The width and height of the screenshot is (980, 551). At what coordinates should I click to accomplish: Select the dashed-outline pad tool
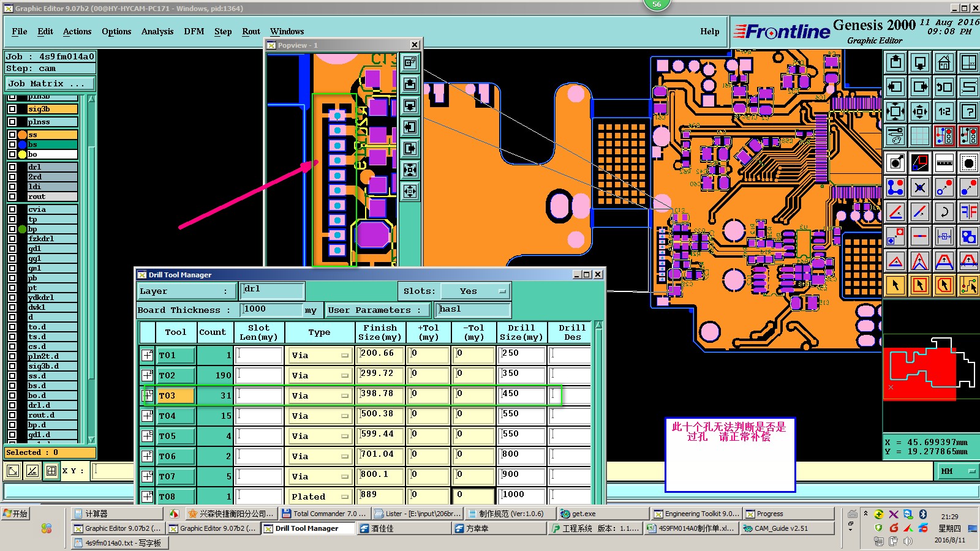click(x=969, y=163)
